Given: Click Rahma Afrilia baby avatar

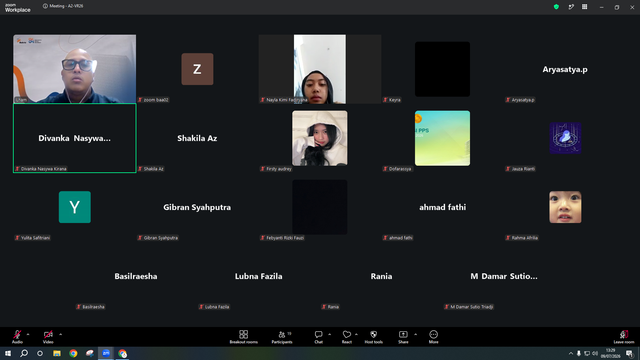Looking at the screenshot, I should [x=565, y=207].
